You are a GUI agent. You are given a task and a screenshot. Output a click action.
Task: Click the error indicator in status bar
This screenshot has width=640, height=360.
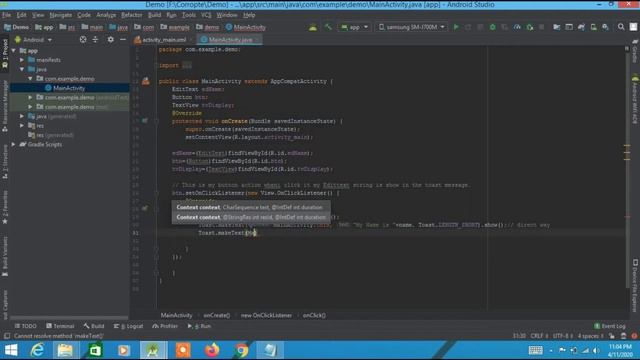pos(634,336)
